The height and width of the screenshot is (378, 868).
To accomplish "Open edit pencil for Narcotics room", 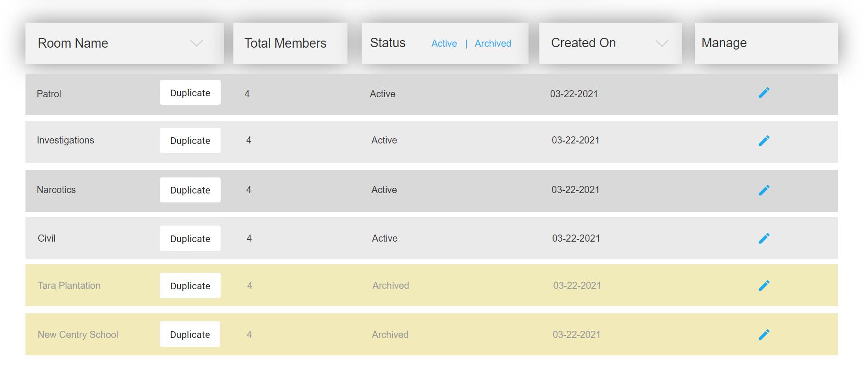I will tap(764, 190).
